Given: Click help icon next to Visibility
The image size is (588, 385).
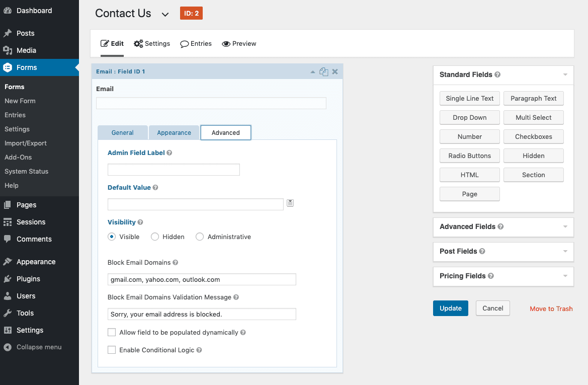Looking at the screenshot, I should pyautogui.click(x=140, y=222).
